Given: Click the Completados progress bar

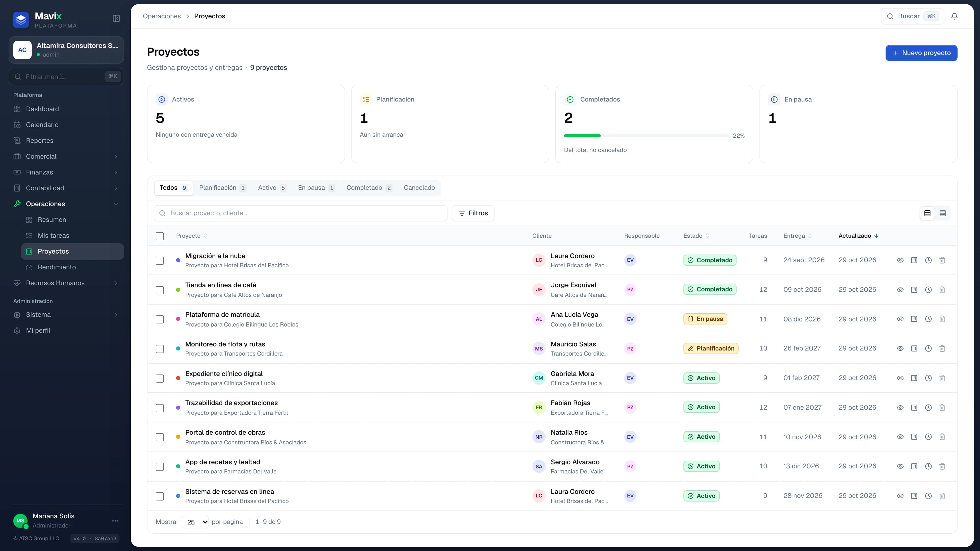Looking at the screenshot, I should pyautogui.click(x=646, y=136).
